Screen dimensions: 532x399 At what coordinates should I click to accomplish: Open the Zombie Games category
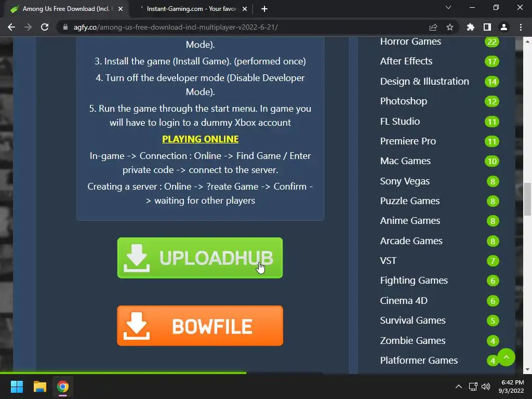[413, 341]
